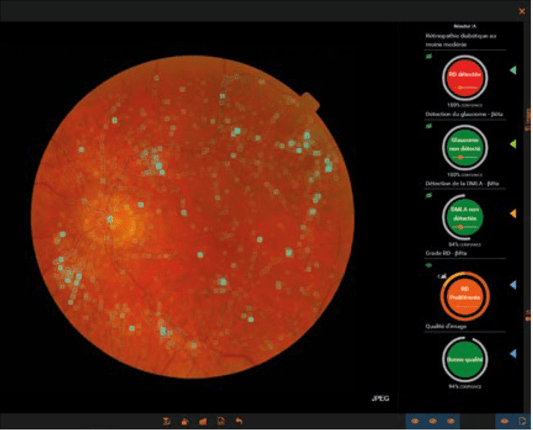This screenshot has height=430, width=533.
Task: Toggle the third eye icon in blue group
Action: (451, 421)
